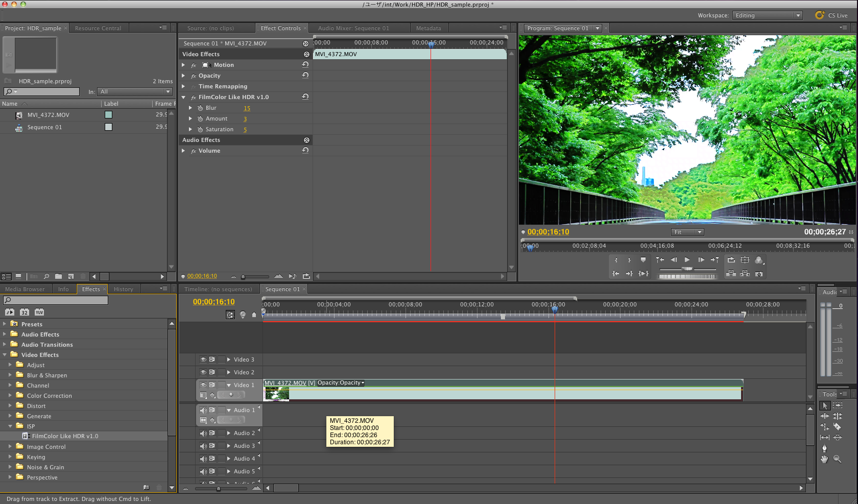The width and height of the screenshot is (858, 504).
Task: Open the Workspace Editing dropdown
Action: point(768,15)
